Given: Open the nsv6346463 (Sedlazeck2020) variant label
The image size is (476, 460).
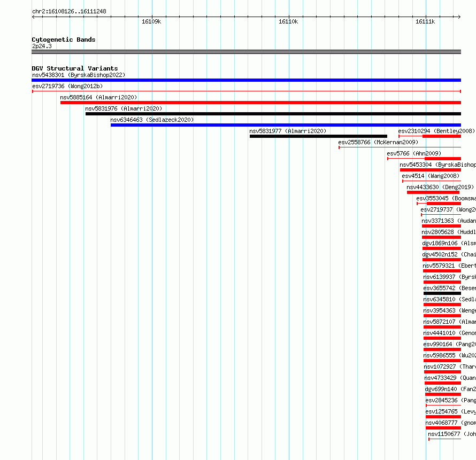Looking at the screenshot, I should coord(152,120).
